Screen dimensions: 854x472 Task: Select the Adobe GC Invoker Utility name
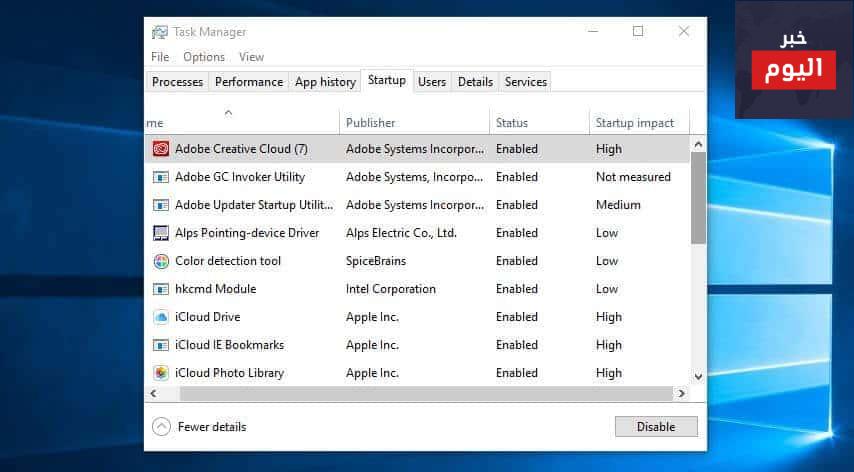pos(240,177)
